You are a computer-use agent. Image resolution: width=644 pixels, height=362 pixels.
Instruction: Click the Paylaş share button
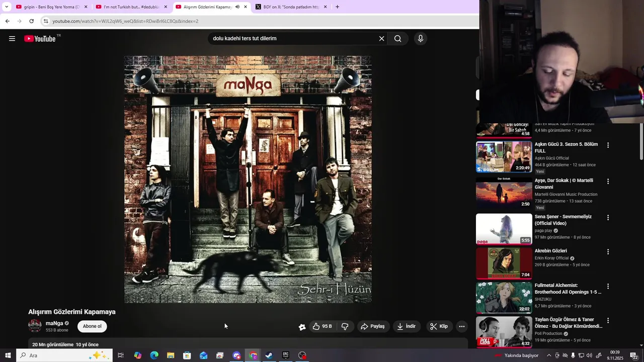pos(373,326)
